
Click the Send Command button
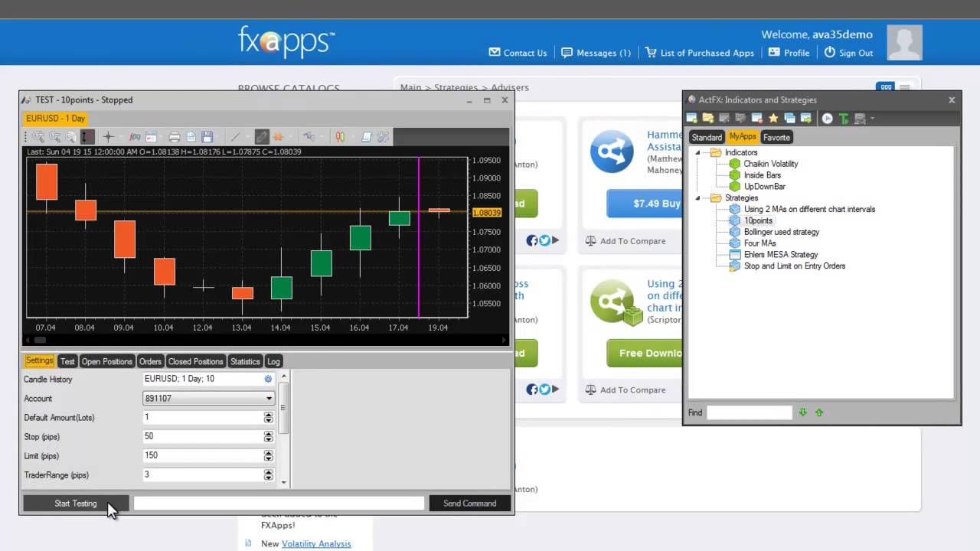[469, 503]
